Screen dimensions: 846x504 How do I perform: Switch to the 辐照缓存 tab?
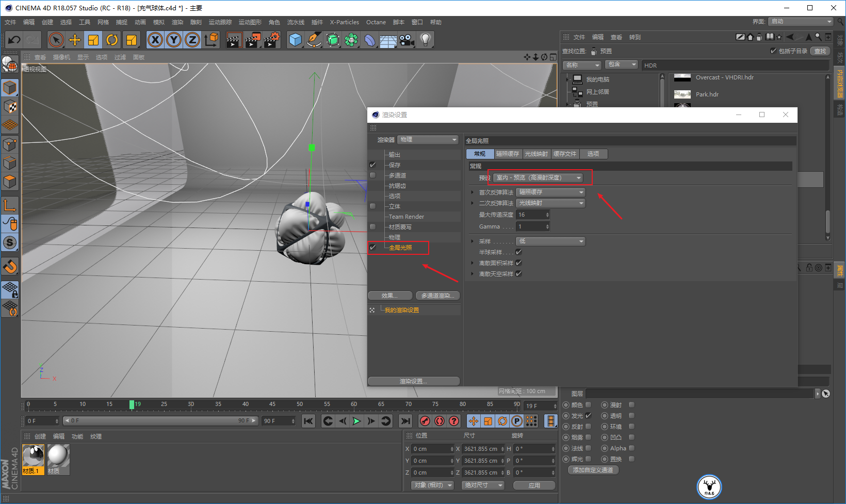(x=508, y=154)
